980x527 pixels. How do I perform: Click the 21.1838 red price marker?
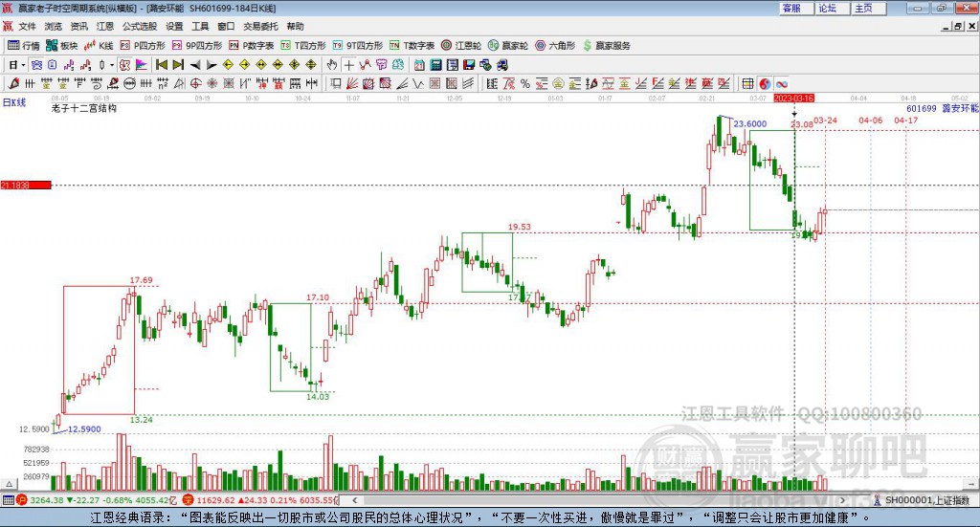[x=26, y=185]
